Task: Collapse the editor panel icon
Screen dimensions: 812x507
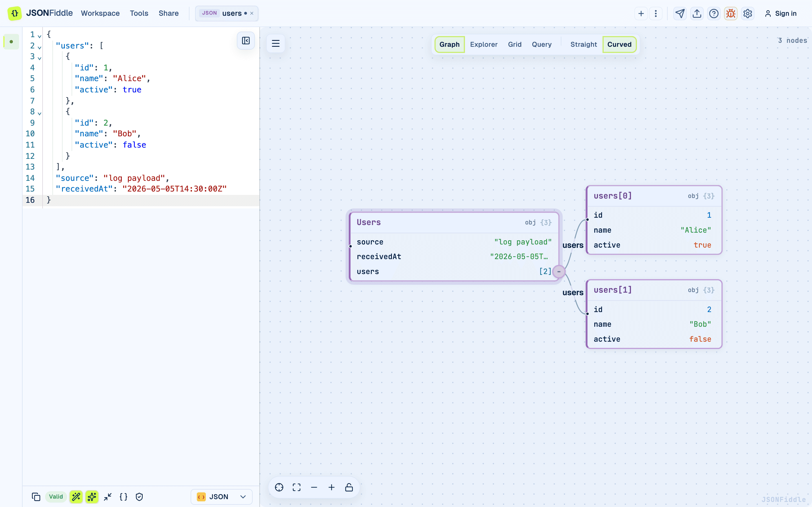Action: tap(246, 41)
